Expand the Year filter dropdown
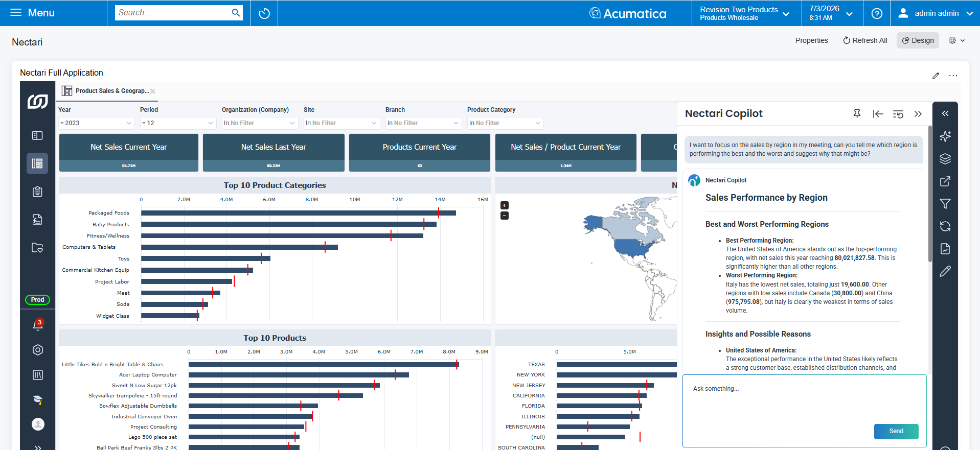 (96, 123)
